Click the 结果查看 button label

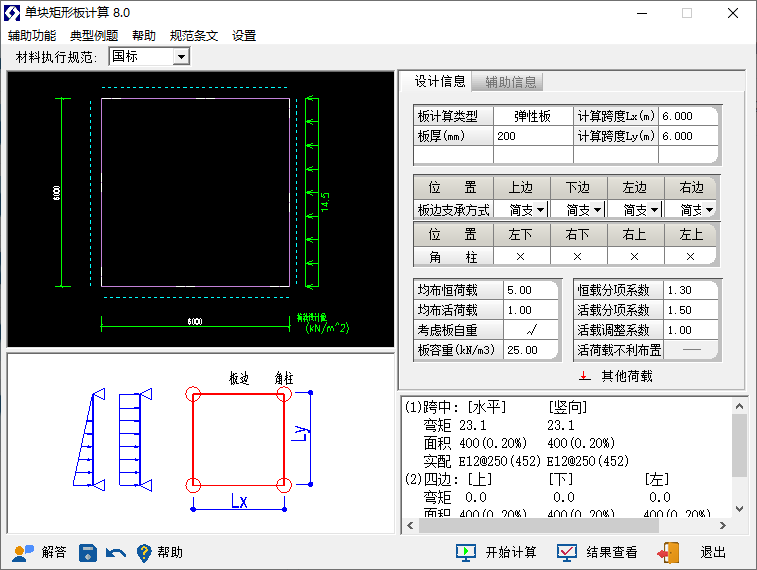(x=612, y=552)
